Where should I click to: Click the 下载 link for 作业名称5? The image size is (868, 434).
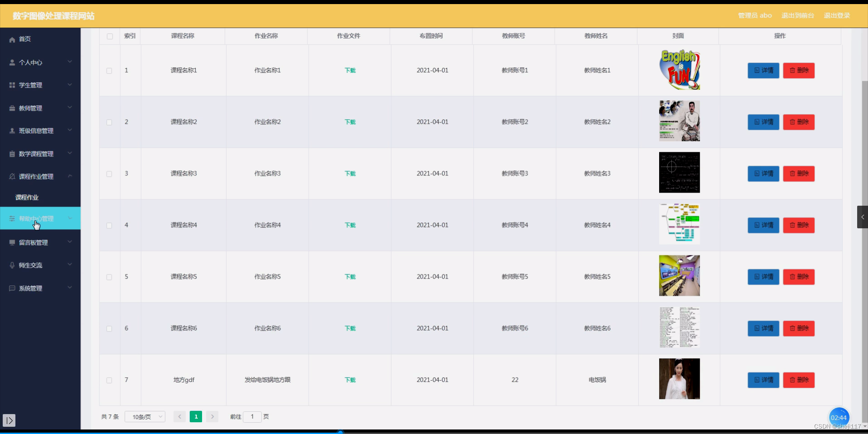point(349,277)
